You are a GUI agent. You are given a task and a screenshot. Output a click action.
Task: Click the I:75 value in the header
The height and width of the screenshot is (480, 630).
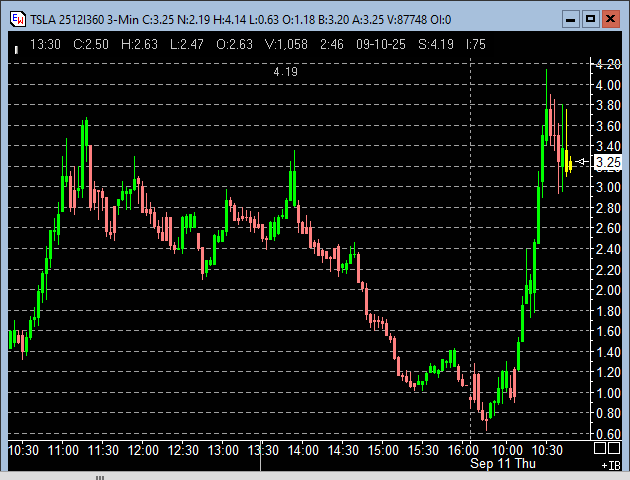[476, 44]
